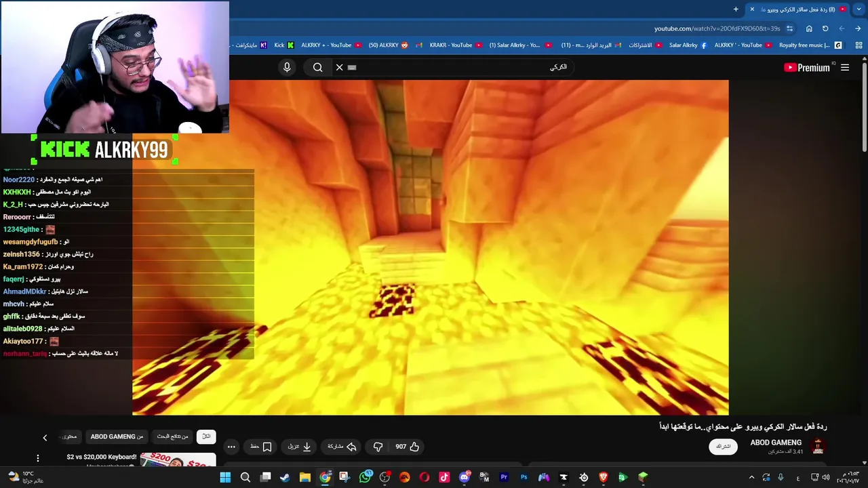Viewport: 868px width, 488px height.
Task: Open a new browser tab with plus
Action: pos(736,9)
